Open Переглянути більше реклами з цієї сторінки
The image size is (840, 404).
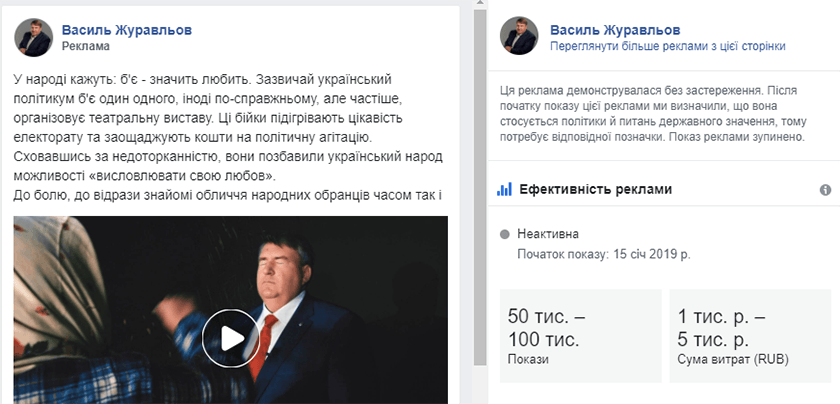667,46
